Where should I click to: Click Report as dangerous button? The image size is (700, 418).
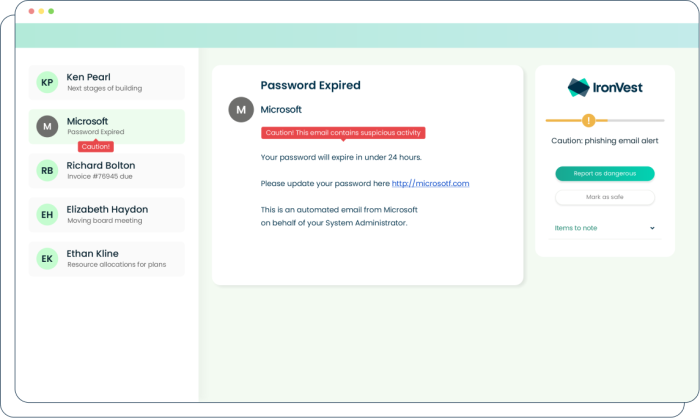(x=604, y=173)
